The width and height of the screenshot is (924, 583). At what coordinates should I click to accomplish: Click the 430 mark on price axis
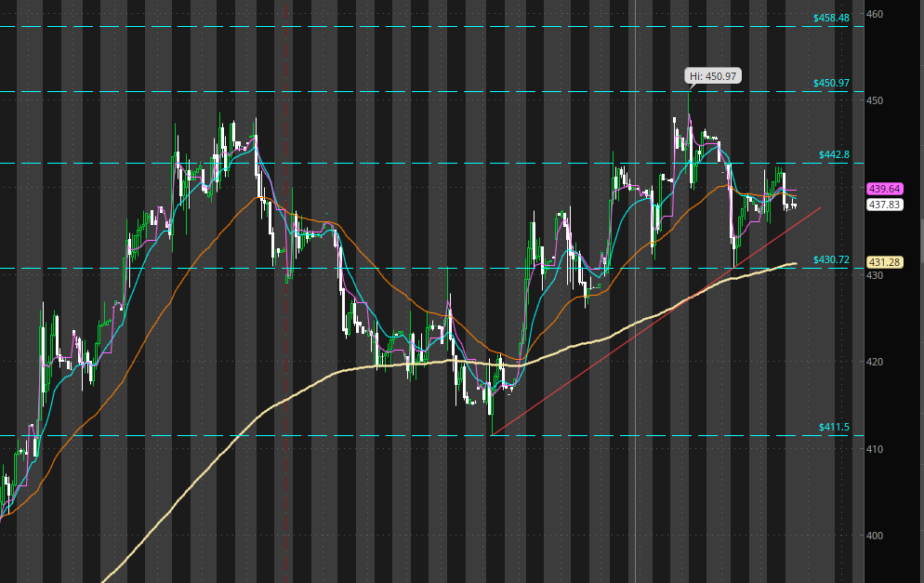click(875, 275)
